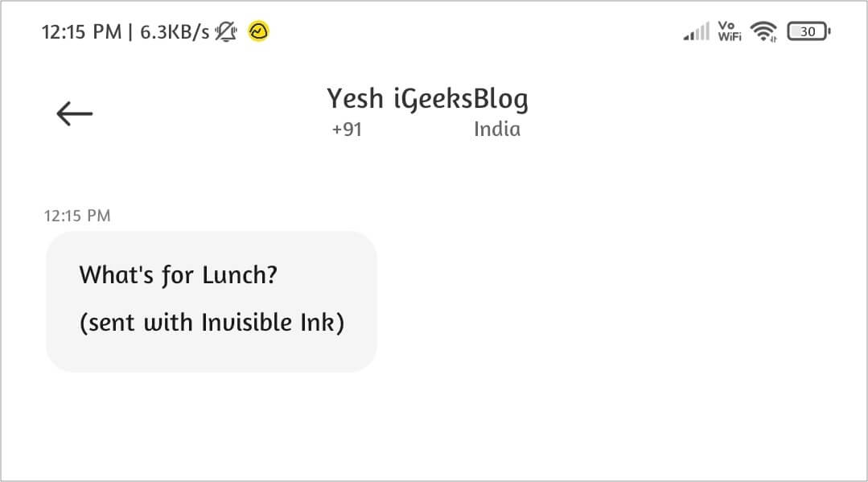Tap the +91 country code

click(x=347, y=130)
